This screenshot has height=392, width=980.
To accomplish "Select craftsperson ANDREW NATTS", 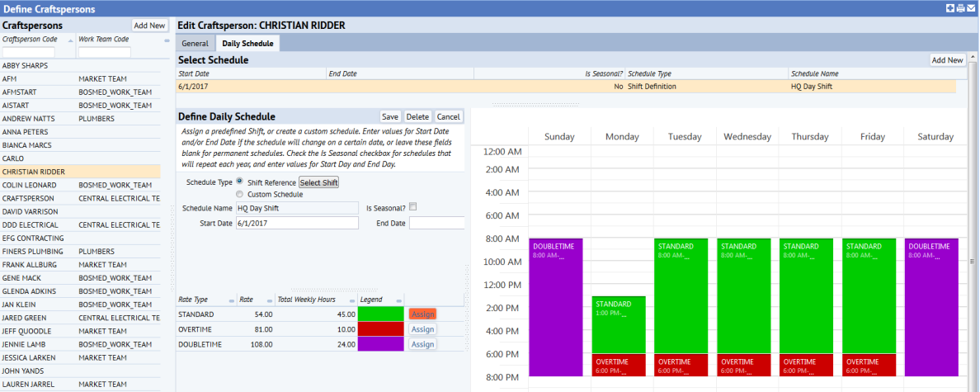I will point(80,119).
